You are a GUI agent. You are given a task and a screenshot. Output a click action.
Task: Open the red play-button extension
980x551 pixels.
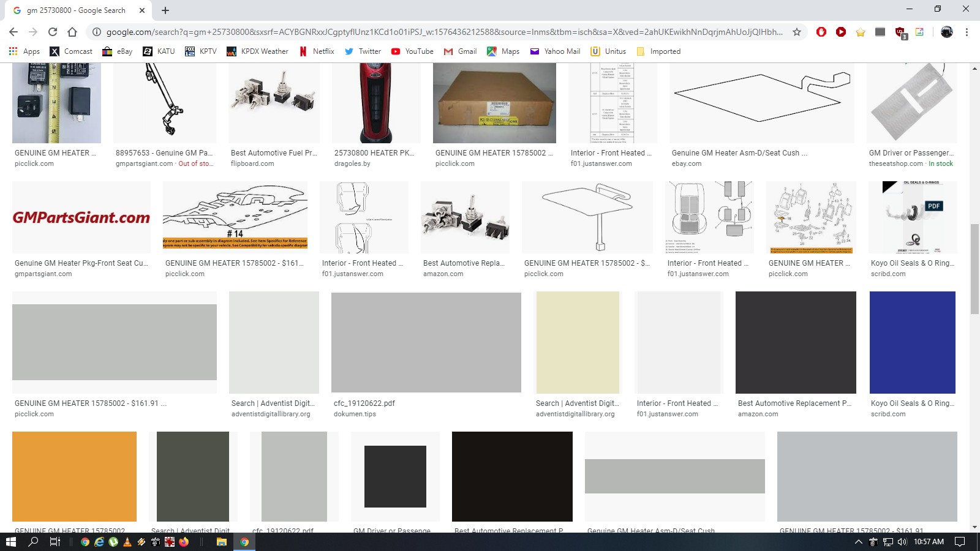841,32
